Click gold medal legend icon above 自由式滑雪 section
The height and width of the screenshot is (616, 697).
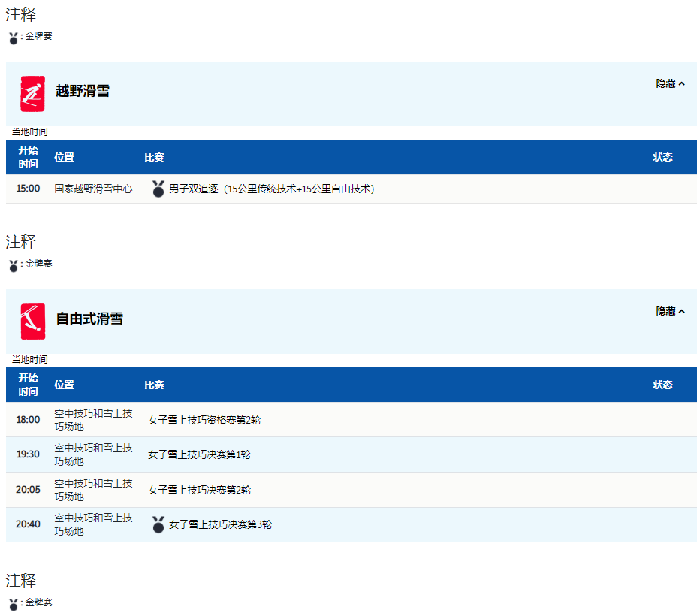14,265
